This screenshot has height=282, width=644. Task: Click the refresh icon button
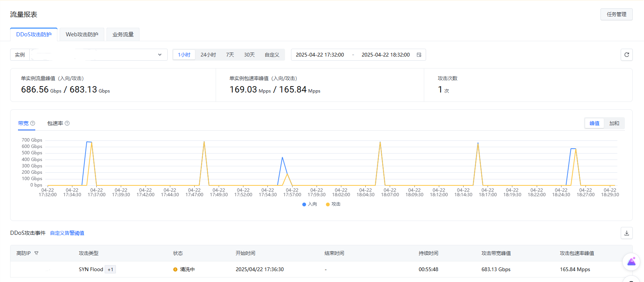(626, 55)
